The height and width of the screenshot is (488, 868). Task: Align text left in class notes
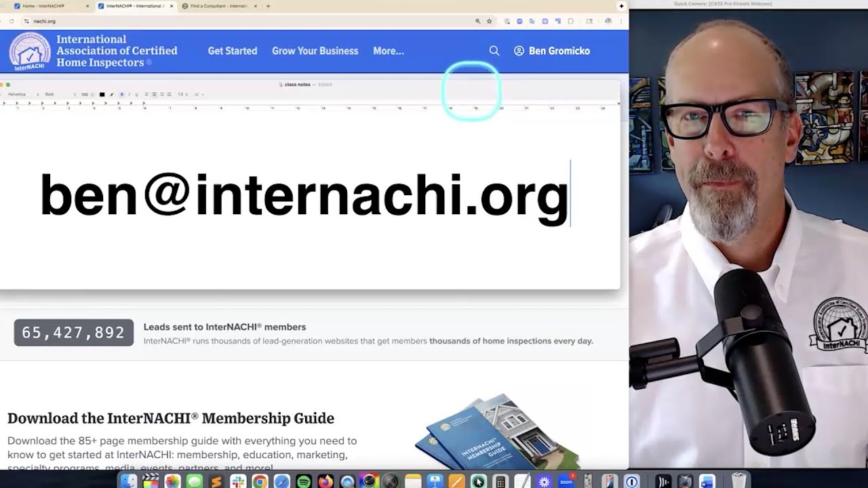pyautogui.click(x=146, y=94)
